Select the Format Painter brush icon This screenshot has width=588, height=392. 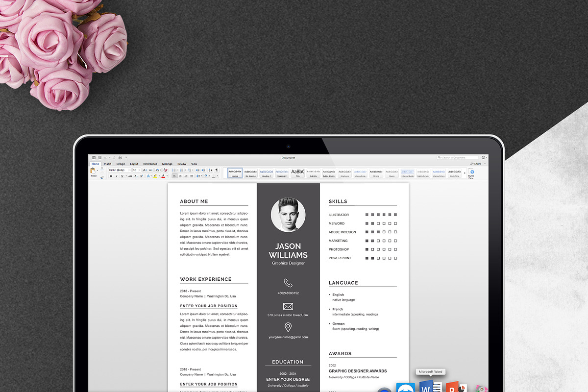point(102,177)
